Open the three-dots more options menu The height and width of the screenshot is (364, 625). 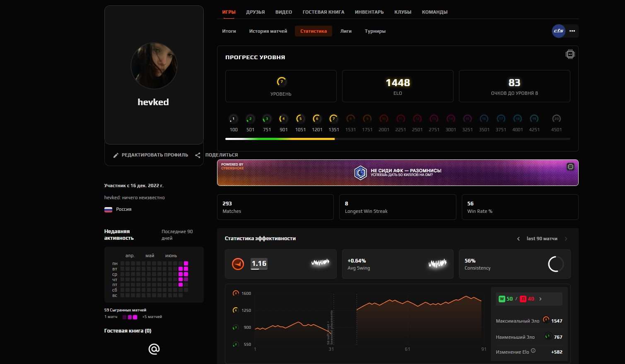coord(572,31)
